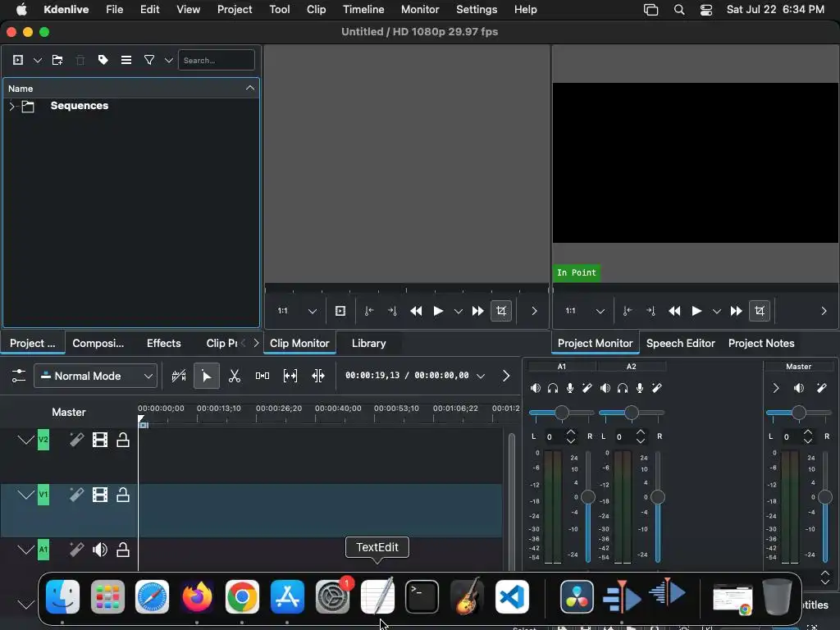Click the filter funnel icon in bin
Screen dimensions: 840x630
(x=149, y=60)
